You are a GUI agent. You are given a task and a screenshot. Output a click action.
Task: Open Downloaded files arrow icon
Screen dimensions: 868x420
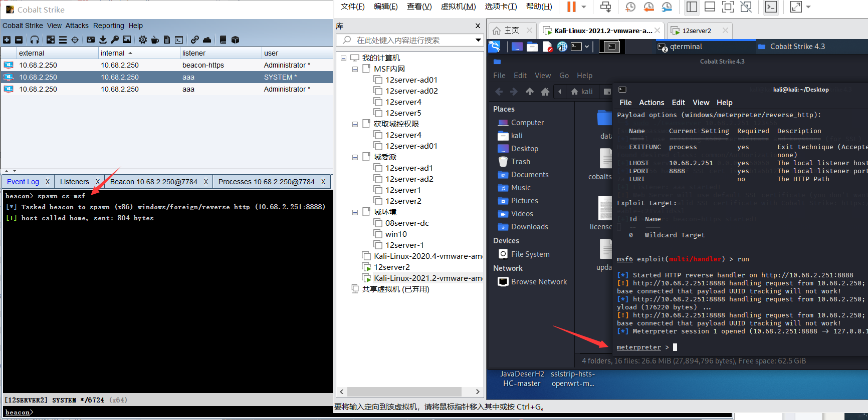(x=103, y=40)
